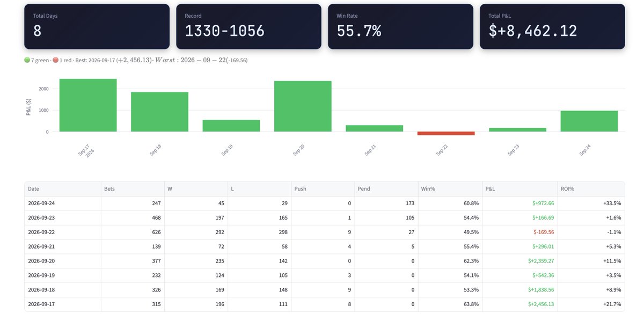Viewport: 644px width, 320px height.
Task: Sort table by ROI% column header
Action: (591, 189)
